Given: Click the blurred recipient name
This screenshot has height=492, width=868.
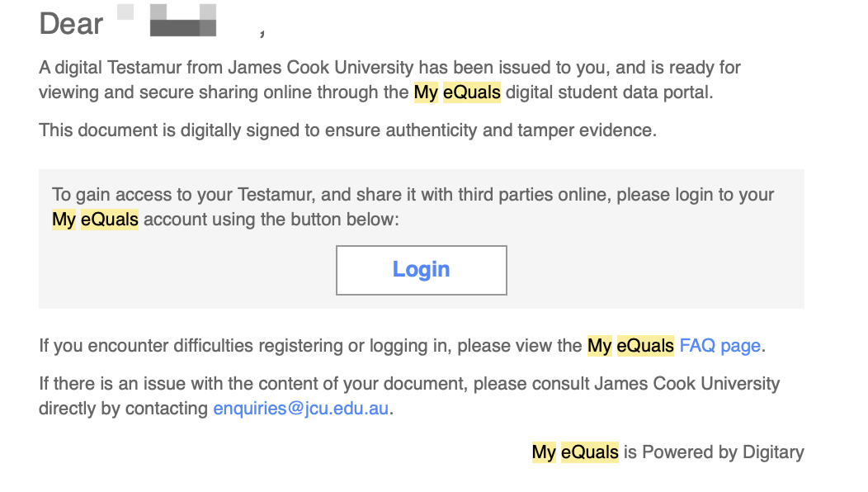Looking at the screenshot, I should (182, 22).
